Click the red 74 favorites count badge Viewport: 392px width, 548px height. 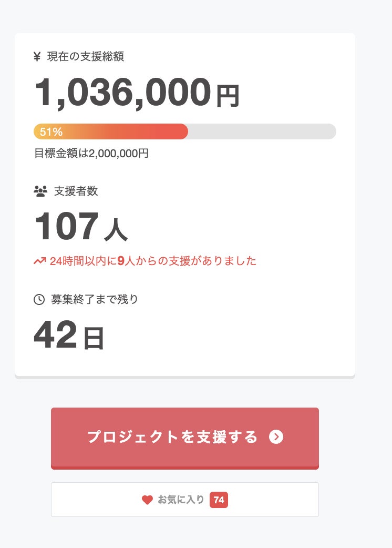point(219,500)
